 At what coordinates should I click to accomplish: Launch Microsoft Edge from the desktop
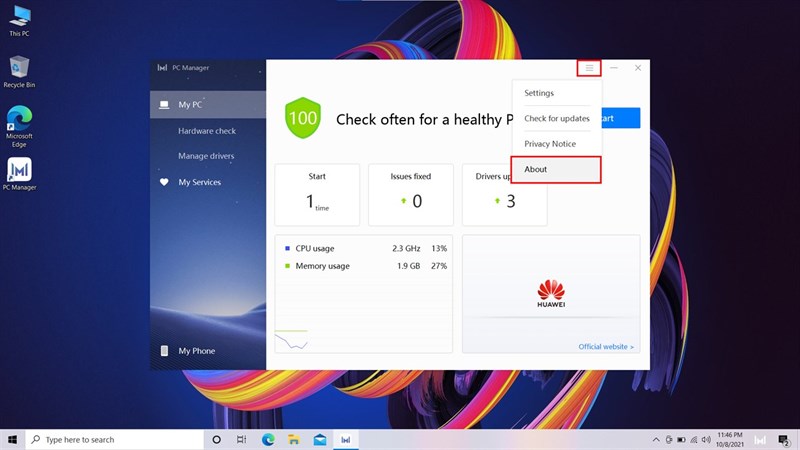(x=19, y=127)
